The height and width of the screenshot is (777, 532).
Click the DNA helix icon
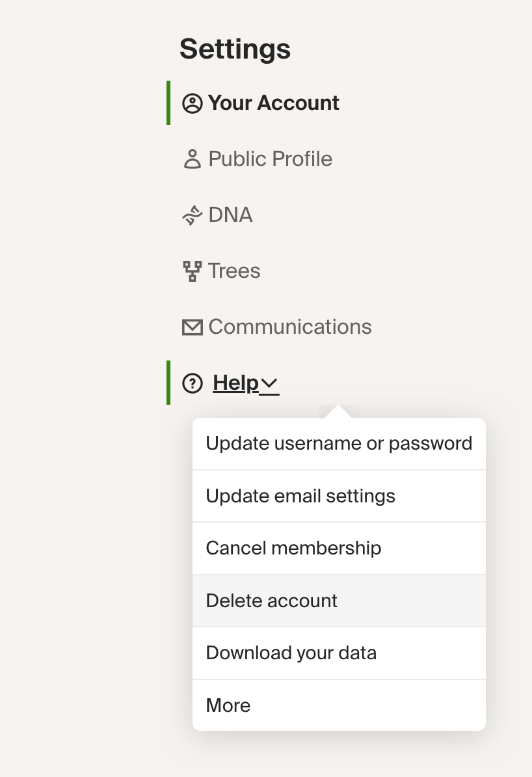[193, 215]
